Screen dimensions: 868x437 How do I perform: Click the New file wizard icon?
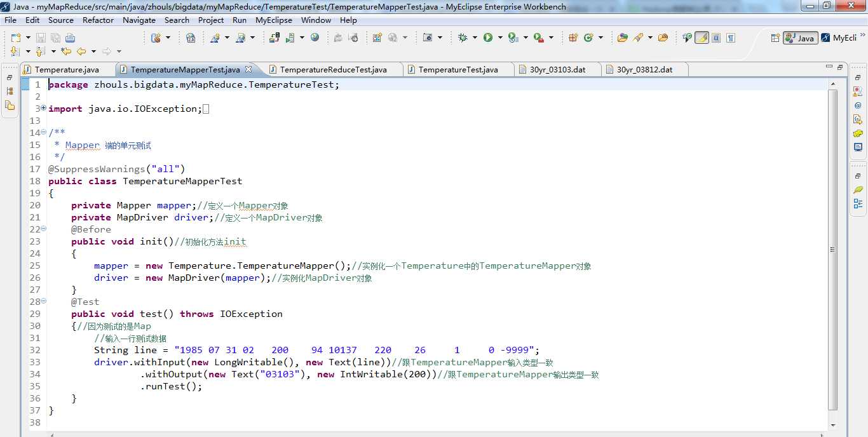16,38
